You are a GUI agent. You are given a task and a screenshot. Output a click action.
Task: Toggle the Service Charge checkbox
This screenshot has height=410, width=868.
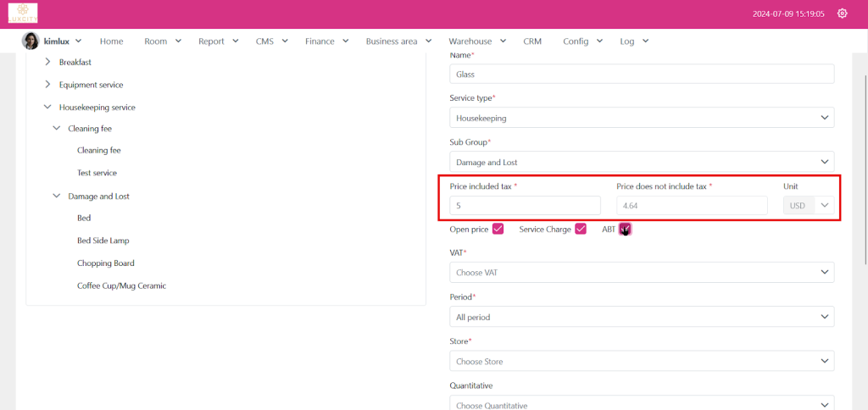(581, 229)
